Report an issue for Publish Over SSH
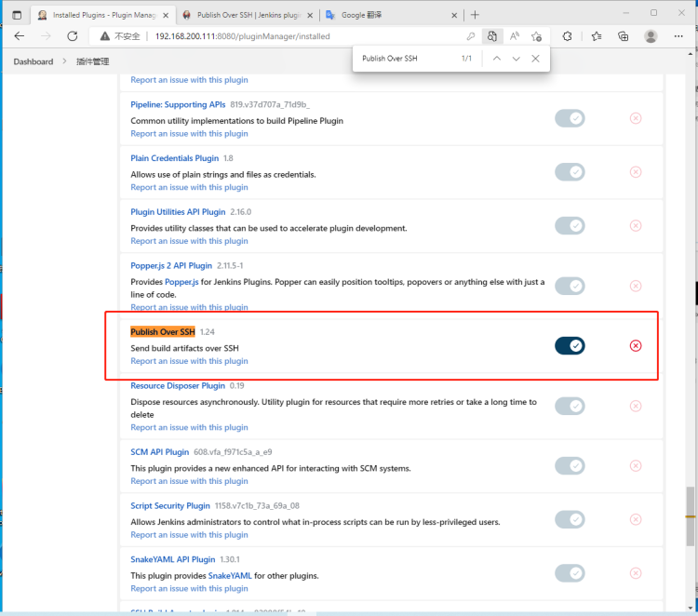This screenshot has height=616, width=698. click(189, 361)
